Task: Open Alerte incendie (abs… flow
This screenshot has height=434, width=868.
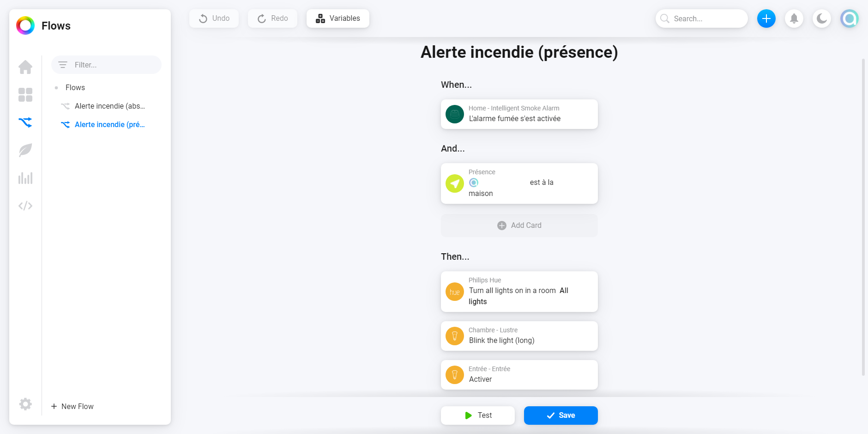Action: coord(110,106)
